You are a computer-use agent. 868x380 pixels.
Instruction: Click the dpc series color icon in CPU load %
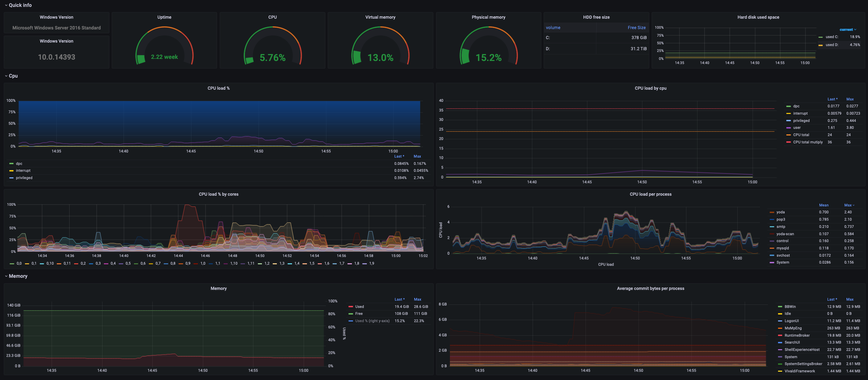coord(11,164)
